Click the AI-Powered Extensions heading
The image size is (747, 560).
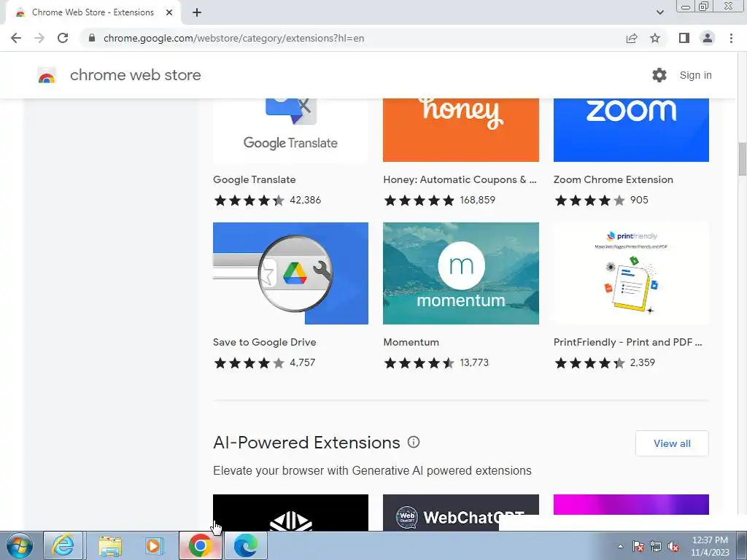click(x=306, y=443)
